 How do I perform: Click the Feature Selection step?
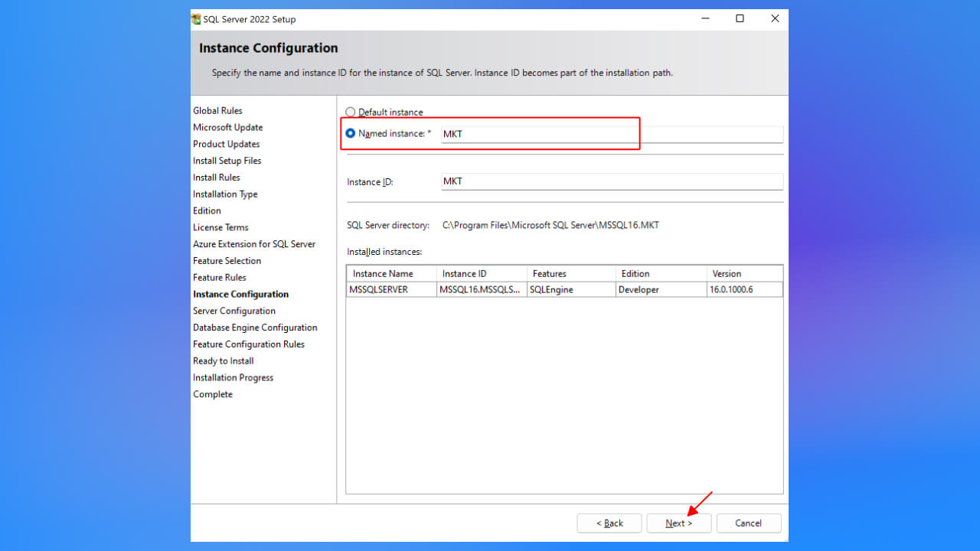[x=227, y=261]
